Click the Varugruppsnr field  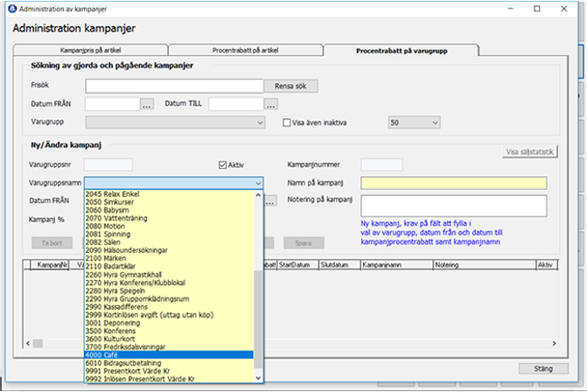[x=108, y=164]
